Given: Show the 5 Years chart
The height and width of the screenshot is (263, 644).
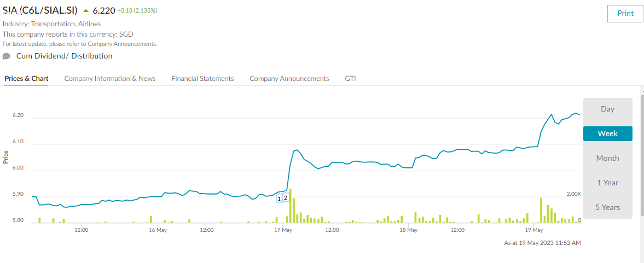Looking at the screenshot, I should pos(607,208).
